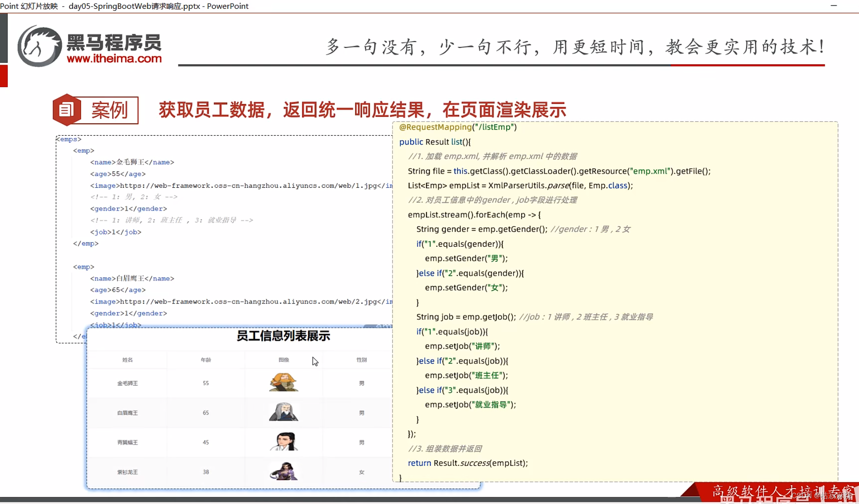Click the 金毛狮王 character portrait image

283,382
